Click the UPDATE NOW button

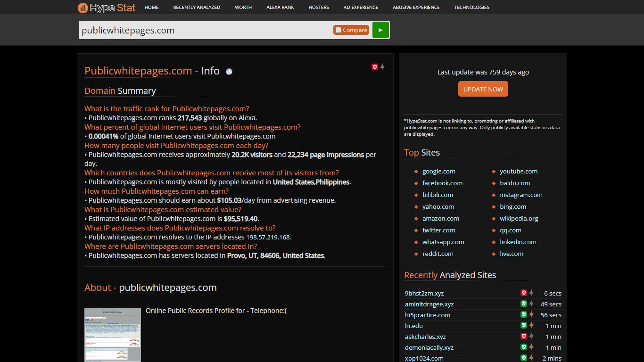tap(483, 89)
